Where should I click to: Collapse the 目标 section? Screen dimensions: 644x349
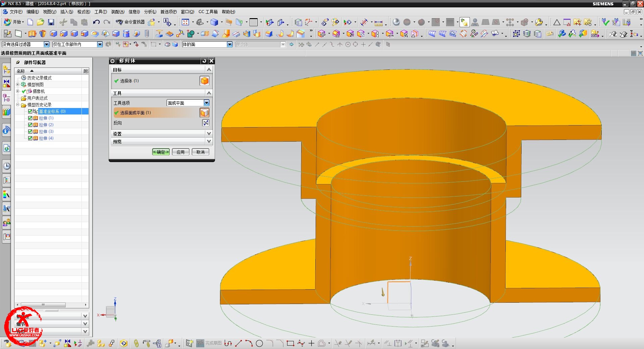click(x=209, y=70)
